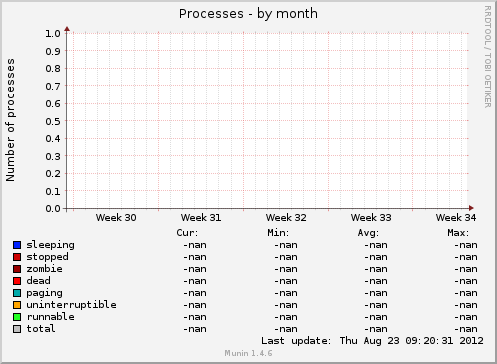
Task: Click the dead row Max value
Action: (x=466, y=281)
